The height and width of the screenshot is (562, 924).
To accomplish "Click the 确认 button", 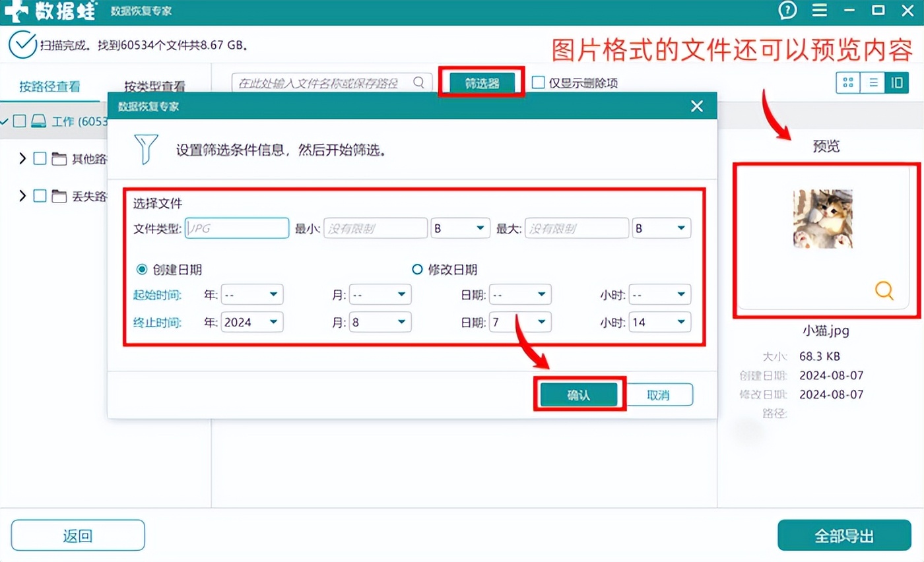I will pos(578,395).
